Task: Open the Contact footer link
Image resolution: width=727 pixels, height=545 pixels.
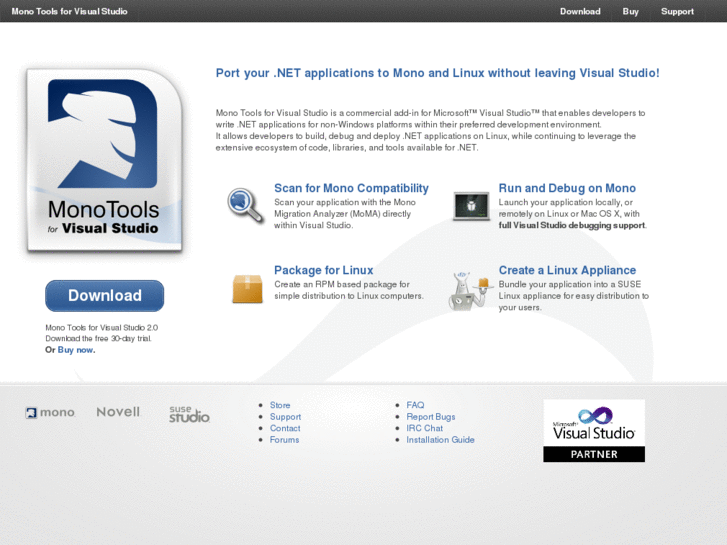Action: tap(285, 428)
